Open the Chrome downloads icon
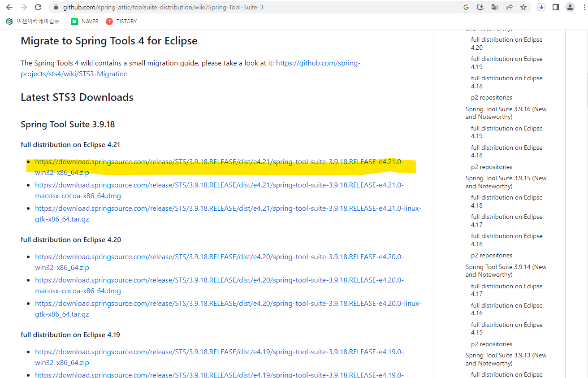 coord(541,7)
